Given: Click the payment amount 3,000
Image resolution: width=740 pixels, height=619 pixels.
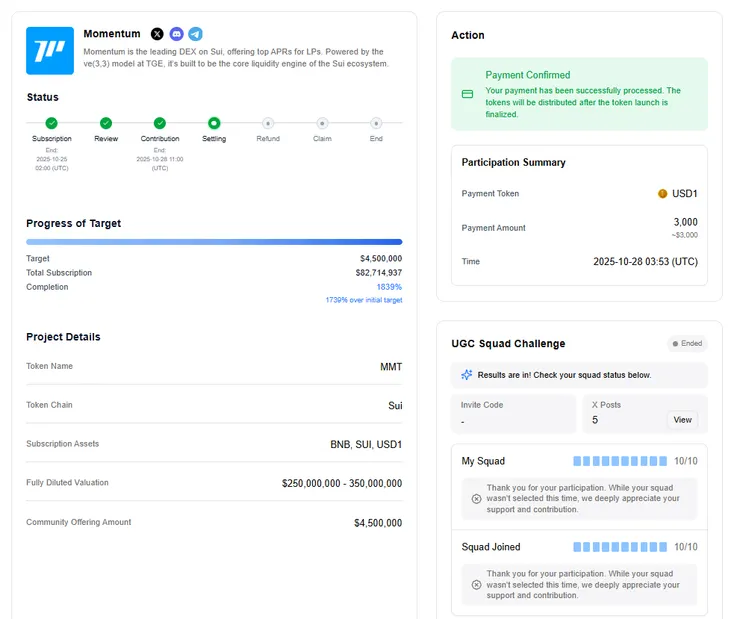Looking at the screenshot, I should click(686, 222).
